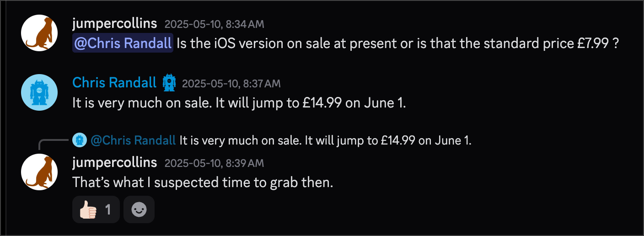Jump to the quoted reply preview text
Viewport: 644px width, 236px height.
(x=325, y=140)
